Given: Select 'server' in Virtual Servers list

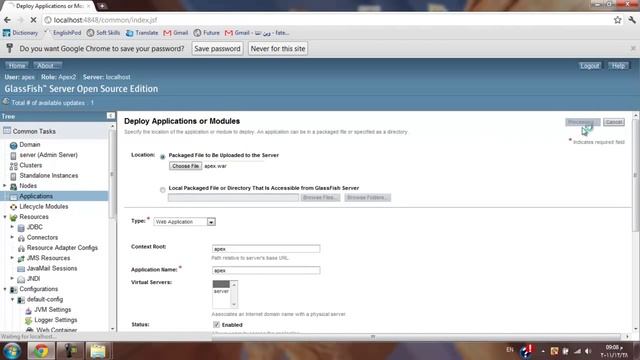Looking at the screenshot, I should (221, 291).
